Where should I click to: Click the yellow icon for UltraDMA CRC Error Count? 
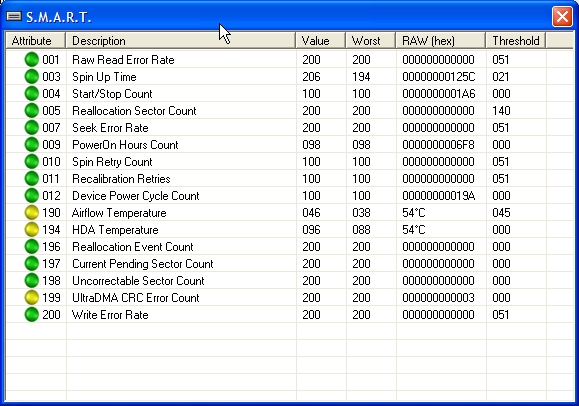(32, 297)
